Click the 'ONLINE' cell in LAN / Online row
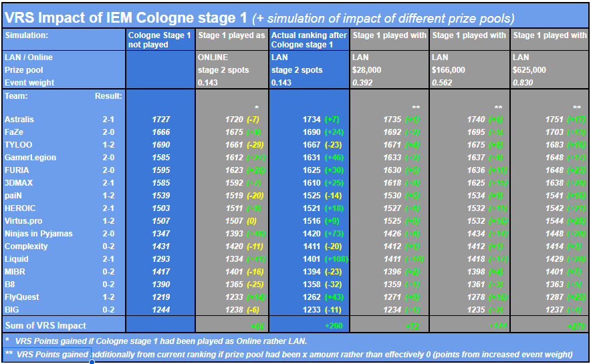 coord(213,57)
